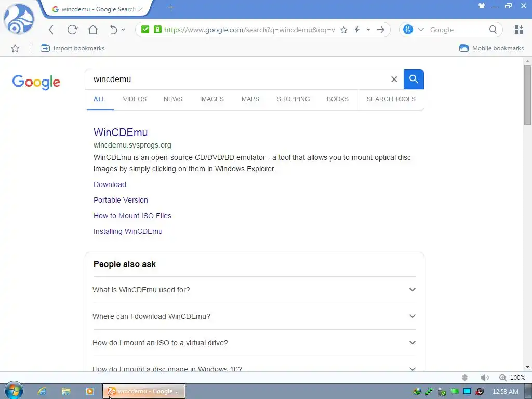Go back with the browser back arrow
The width and height of the screenshot is (532, 399).
pos(51,30)
